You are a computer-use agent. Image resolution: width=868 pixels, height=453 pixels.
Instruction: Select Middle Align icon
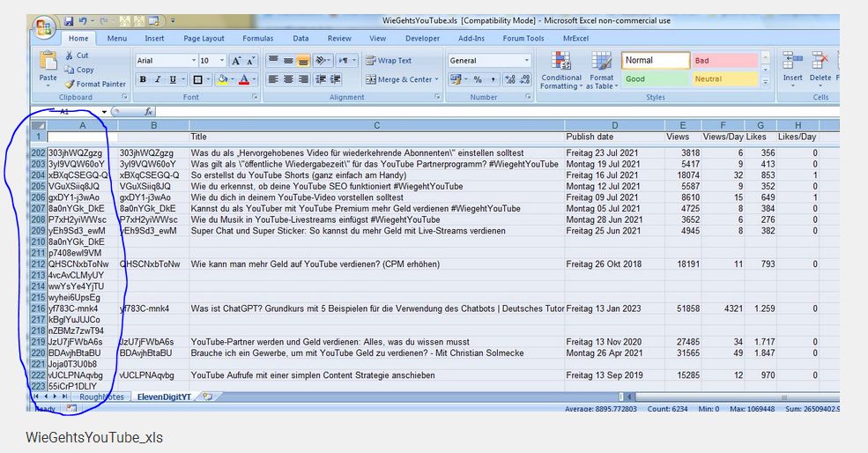[x=288, y=60]
